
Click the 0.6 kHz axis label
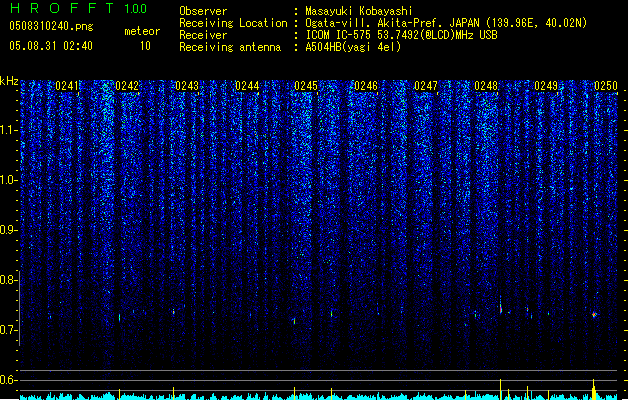click(9, 380)
